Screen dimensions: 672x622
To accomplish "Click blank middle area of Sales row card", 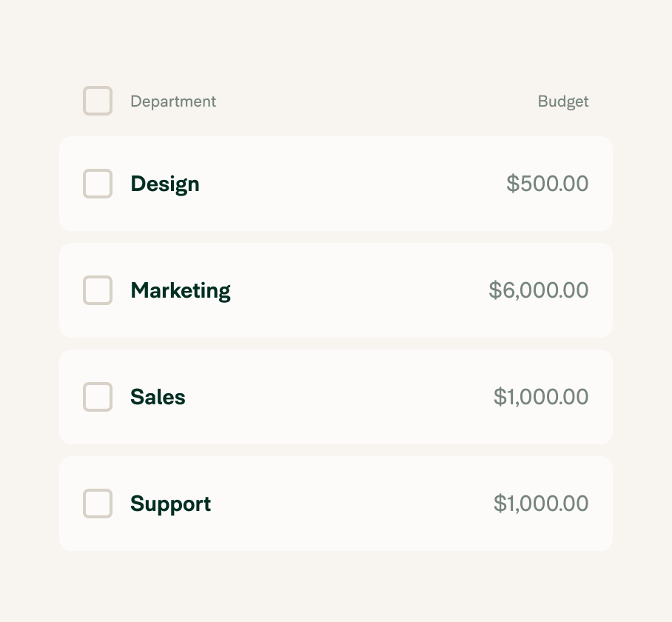I will [x=338, y=397].
